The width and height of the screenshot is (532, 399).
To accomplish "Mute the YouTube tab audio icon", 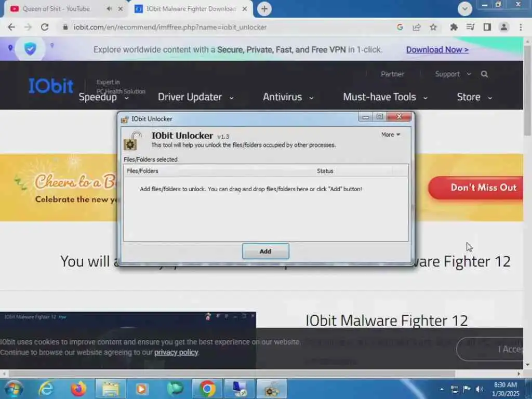I will pos(109,9).
